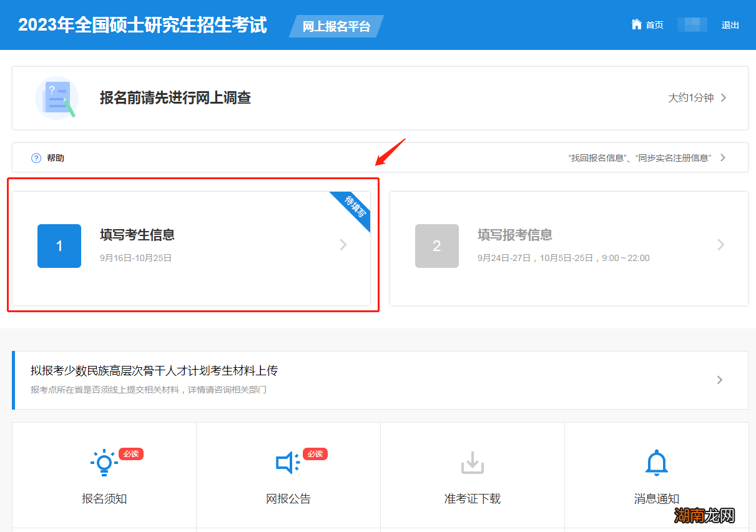Switch to the 网上报名平台 tab label
756x532 pixels.
[x=336, y=26]
